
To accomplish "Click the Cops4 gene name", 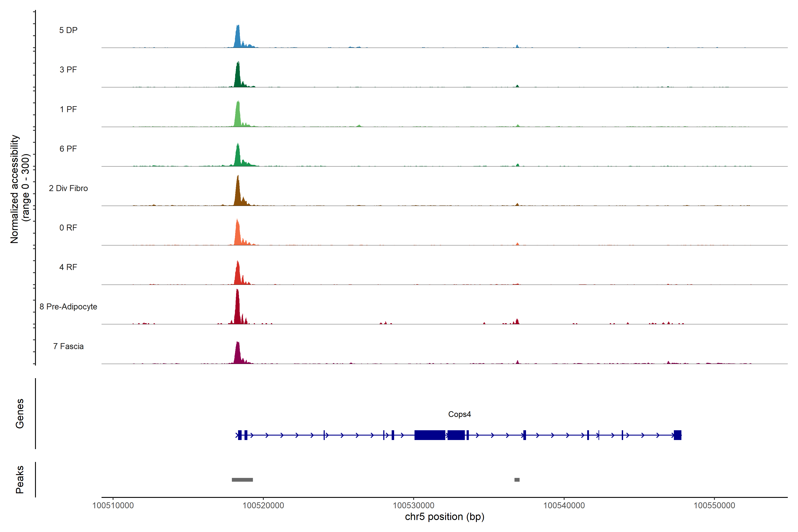I will [459, 414].
